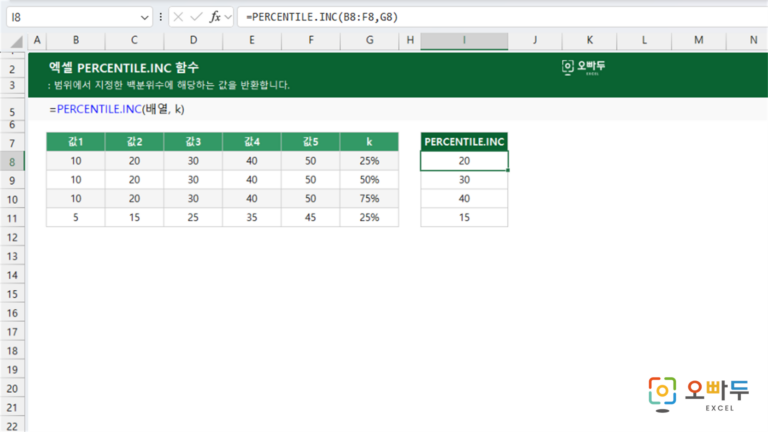
Task: Click the 값1 header cell
Action: pos(76,142)
